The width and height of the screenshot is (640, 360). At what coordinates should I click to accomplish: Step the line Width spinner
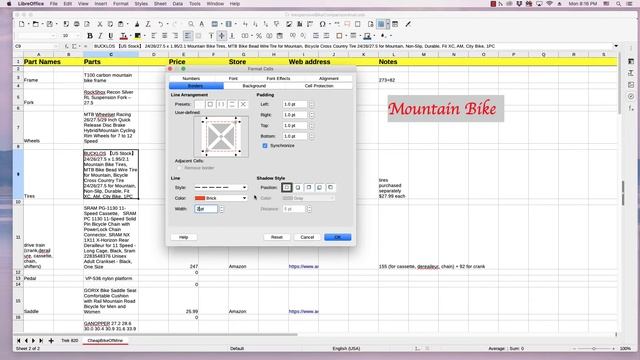coord(221,209)
